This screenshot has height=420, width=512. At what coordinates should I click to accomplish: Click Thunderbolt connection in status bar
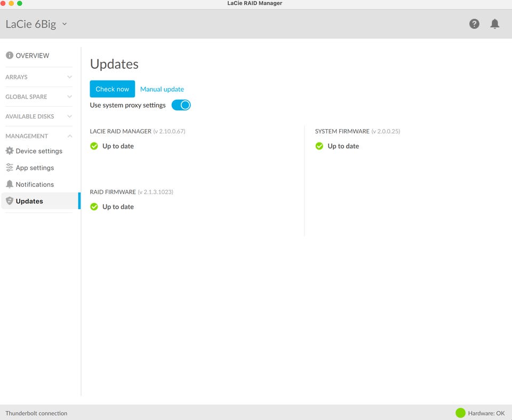pyautogui.click(x=36, y=413)
